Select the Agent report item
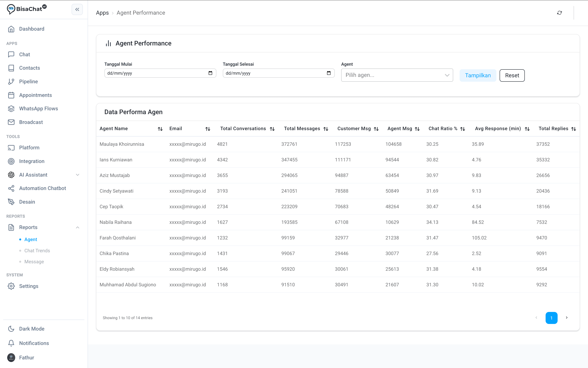This screenshot has height=368, width=588. (x=31, y=239)
